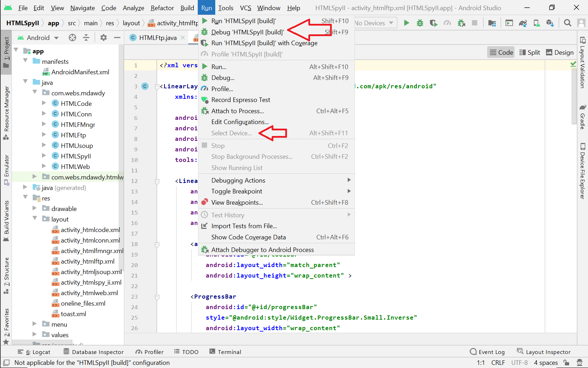Click Run with Coverage toolbar icon
This screenshot has height=368, width=588.
(434, 23)
